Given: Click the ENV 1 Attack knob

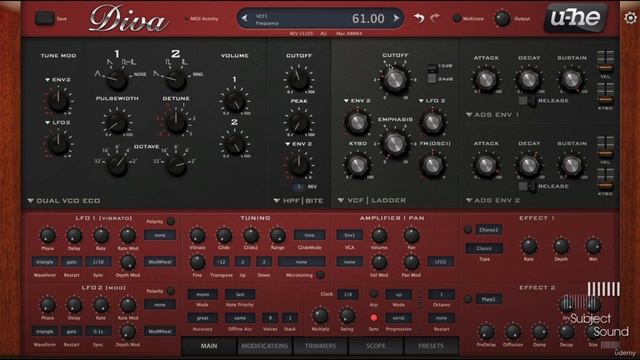Looking at the screenshot, I should pos(486,80).
